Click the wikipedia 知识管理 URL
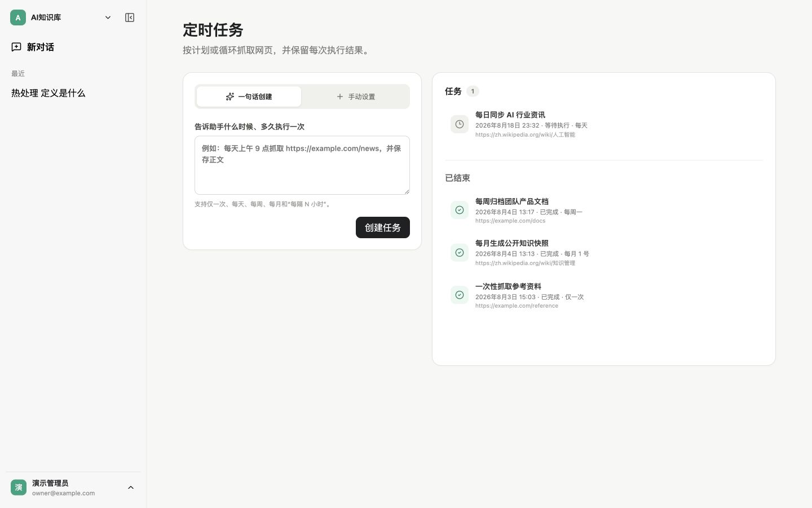The height and width of the screenshot is (508, 812). (x=525, y=263)
